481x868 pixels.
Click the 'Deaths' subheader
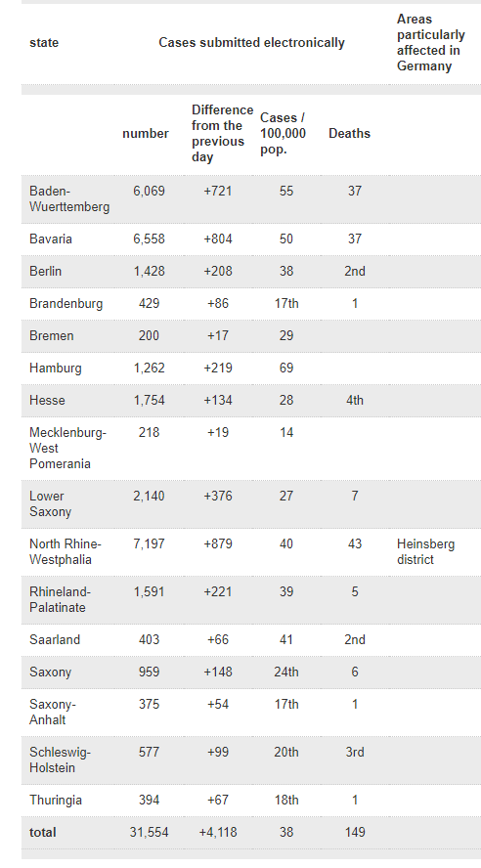coord(349,133)
